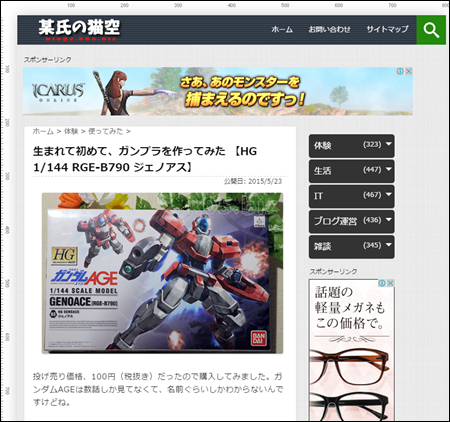Go to ホーム in the header
This screenshot has width=450, height=422.
282,30
